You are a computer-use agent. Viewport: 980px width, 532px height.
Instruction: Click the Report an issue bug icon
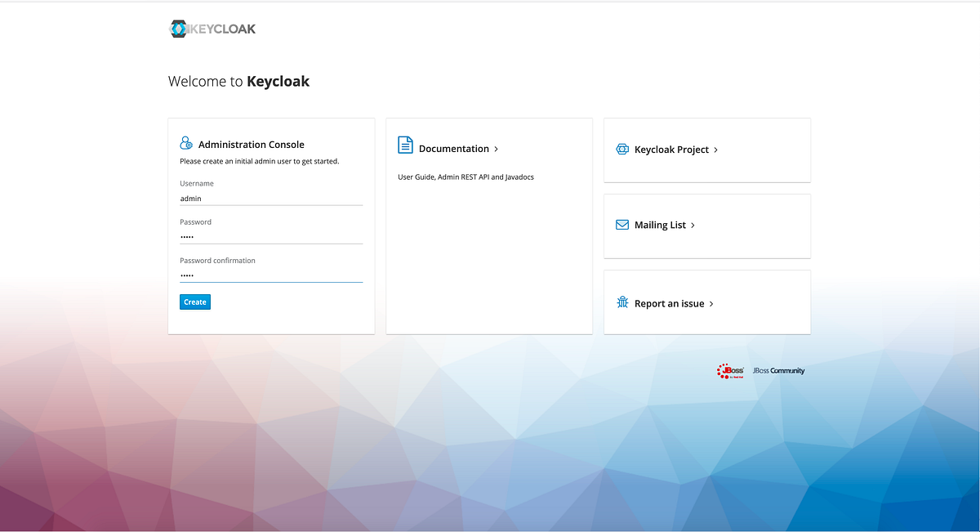click(x=621, y=302)
